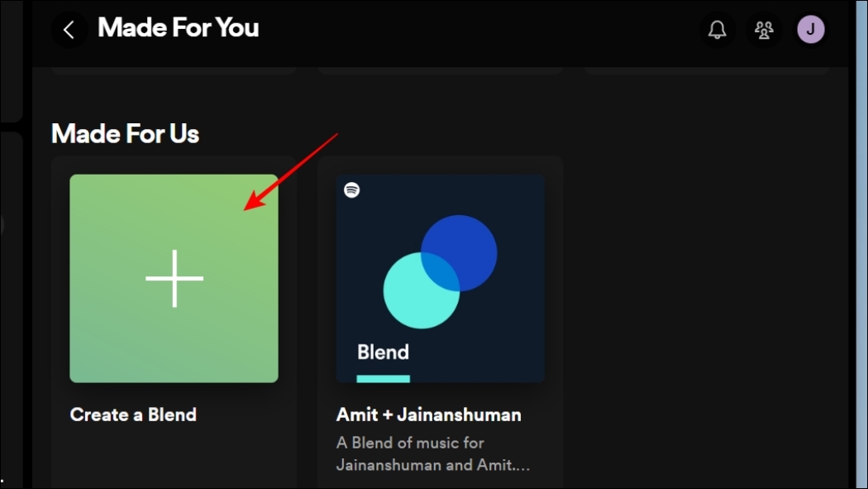Click the Made For You page title

coord(178,27)
